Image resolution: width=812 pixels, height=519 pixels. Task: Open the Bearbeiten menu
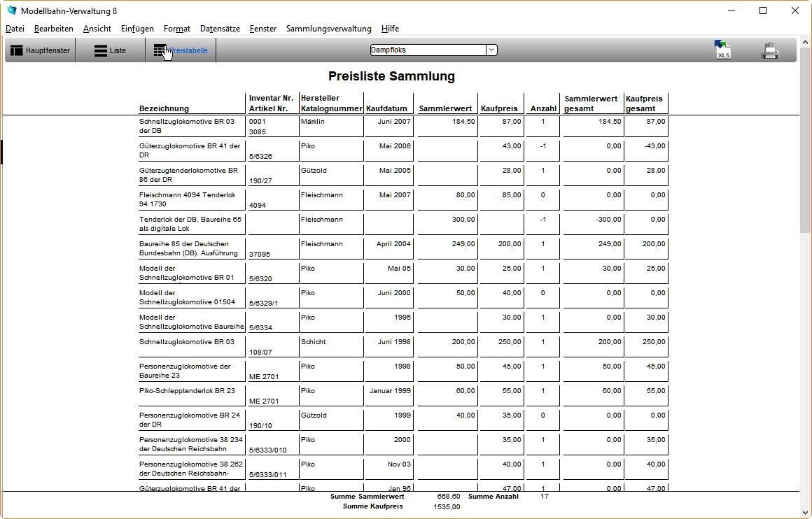tap(54, 29)
